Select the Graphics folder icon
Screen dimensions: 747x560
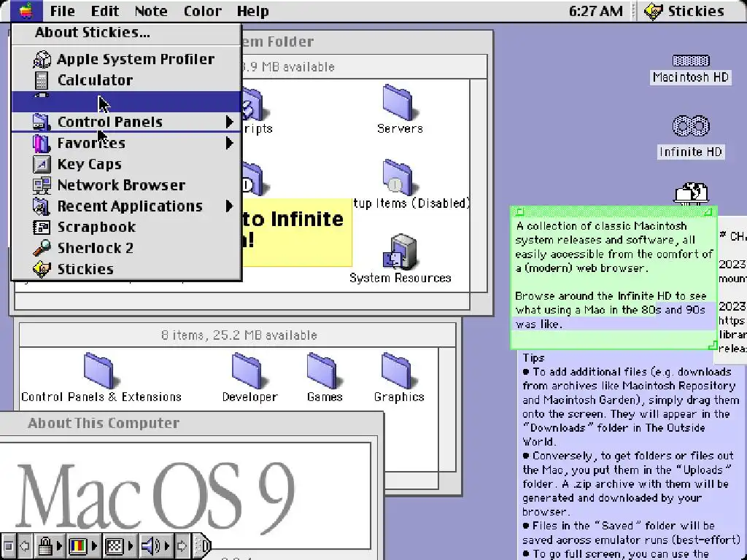[x=399, y=371]
